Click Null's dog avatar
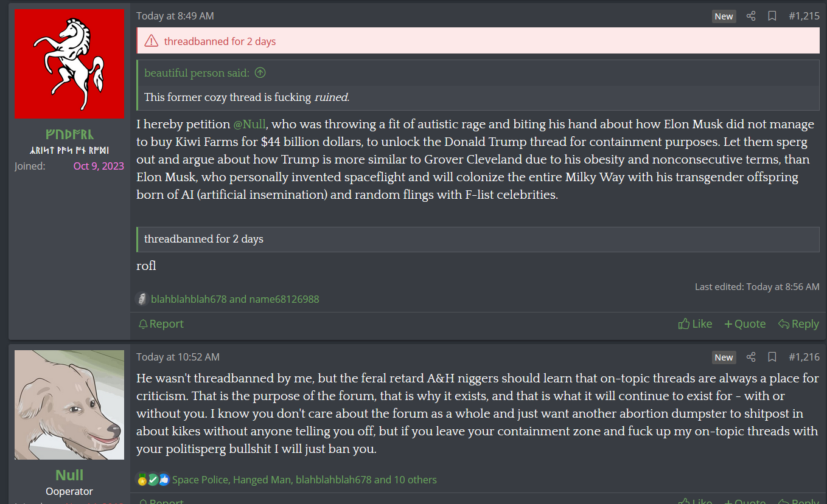Viewport: 827px width, 504px height. click(x=69, y=405)
